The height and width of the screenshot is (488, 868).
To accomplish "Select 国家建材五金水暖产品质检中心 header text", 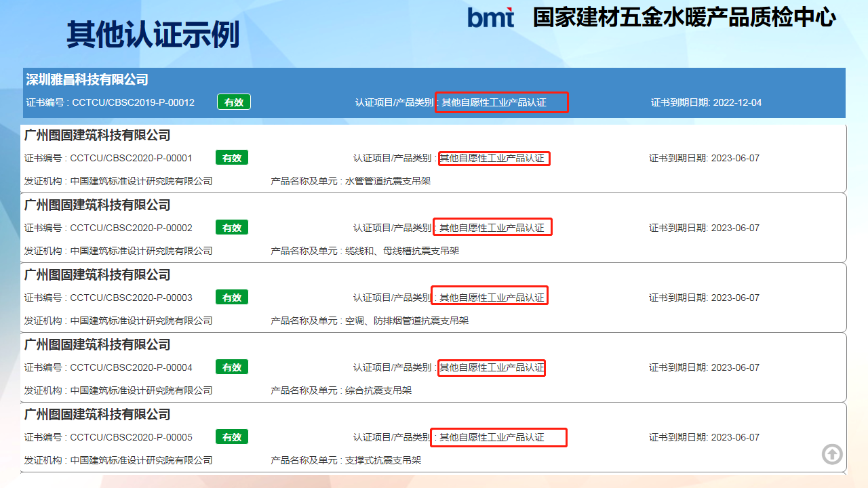I will pyautogui.click(x=684, y=18).
